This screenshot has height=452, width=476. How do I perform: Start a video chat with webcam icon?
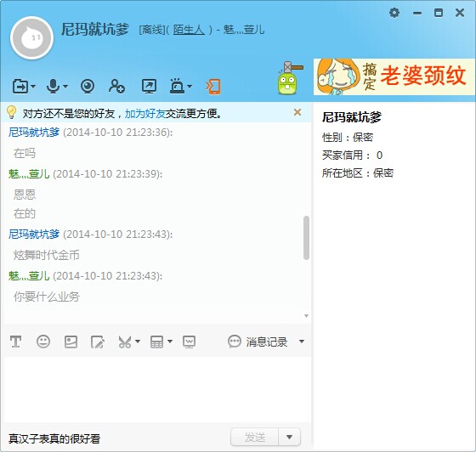tap(88, 87)
